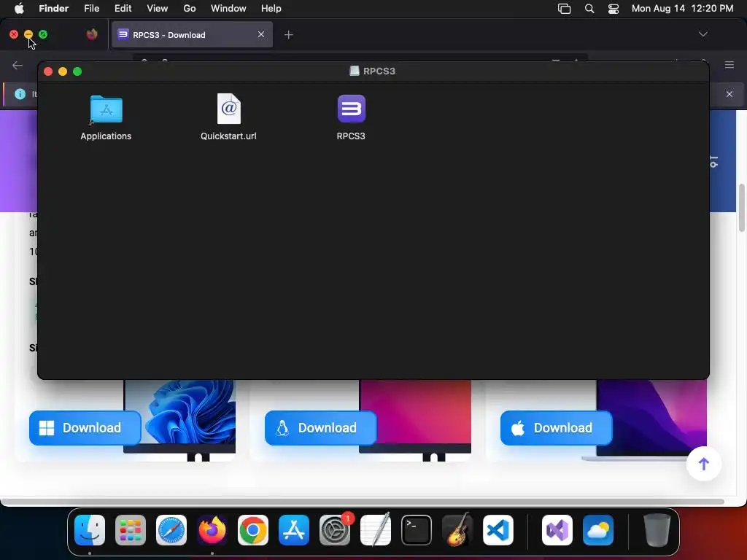Open a new Firefox tab
The height and width of the screenshot is (560, 747).
pos(289,35)
